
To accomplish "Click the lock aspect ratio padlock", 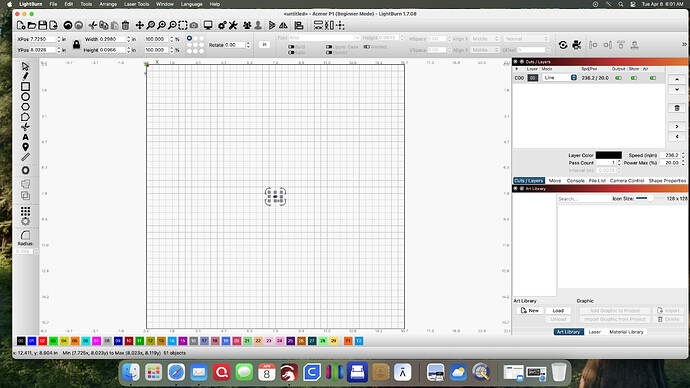I will 77,44.
